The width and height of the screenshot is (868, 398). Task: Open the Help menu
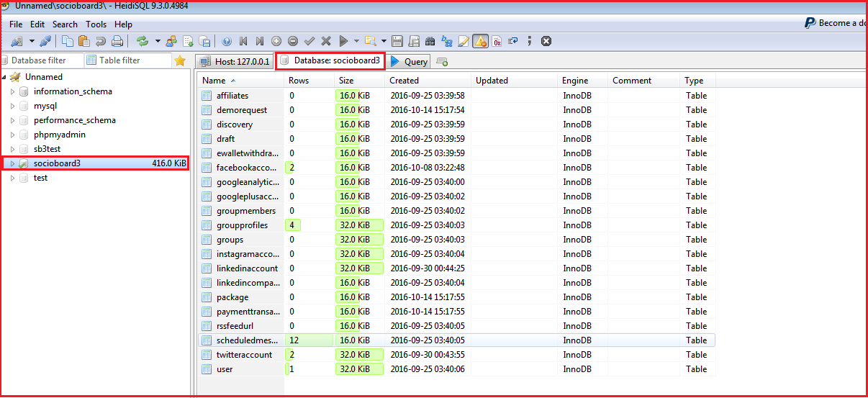123,24
